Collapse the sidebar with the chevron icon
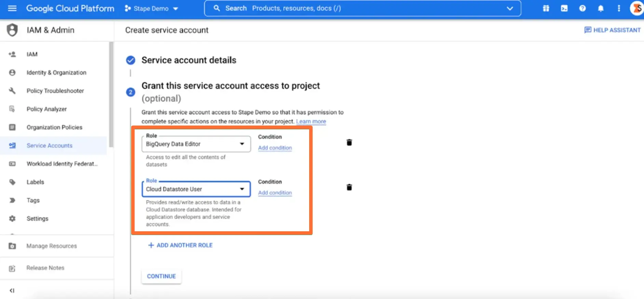The height and width of the screenshot is (299, 644). coord(12,290)
